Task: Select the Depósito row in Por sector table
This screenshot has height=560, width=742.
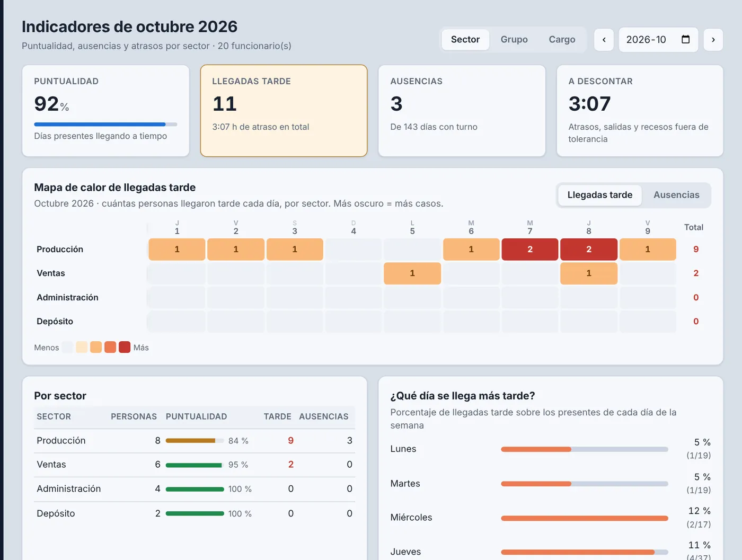Action: 195,514
